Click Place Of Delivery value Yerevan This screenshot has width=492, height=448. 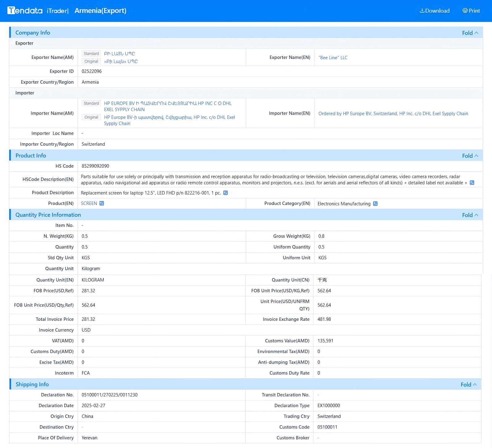click(90, 438)
